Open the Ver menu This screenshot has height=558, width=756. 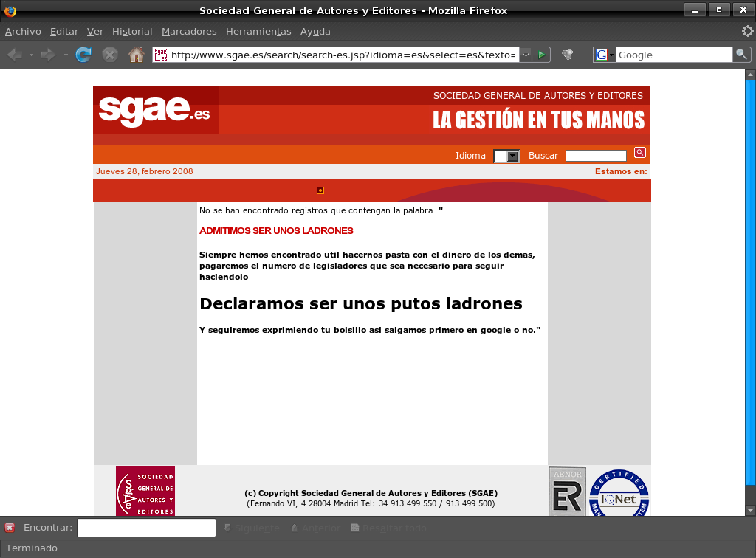[x=95, y=31]
